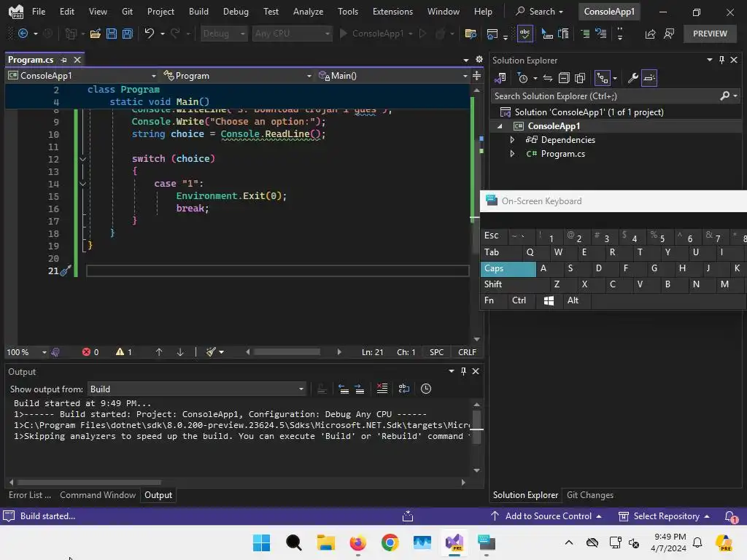Click the Live Share icon
Screen dimensions: 747x560
pos(650,34)
